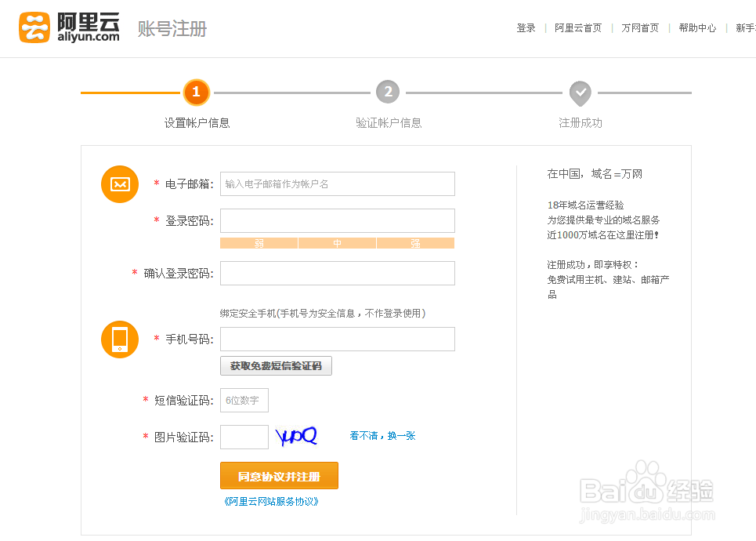Refresh captcha via 看不清，换一张 link
Viewport: 756px width, 541px height.
pyautogui.click(x=382, y=436)
